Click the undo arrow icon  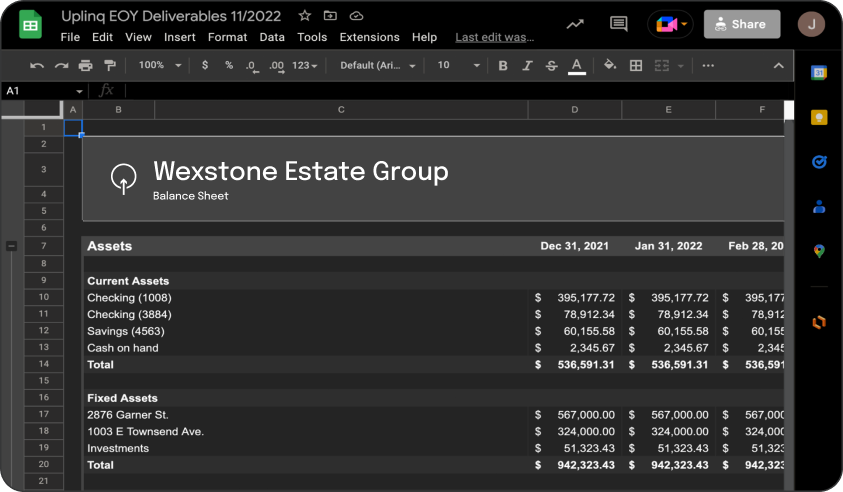click(x=37, y=66)
